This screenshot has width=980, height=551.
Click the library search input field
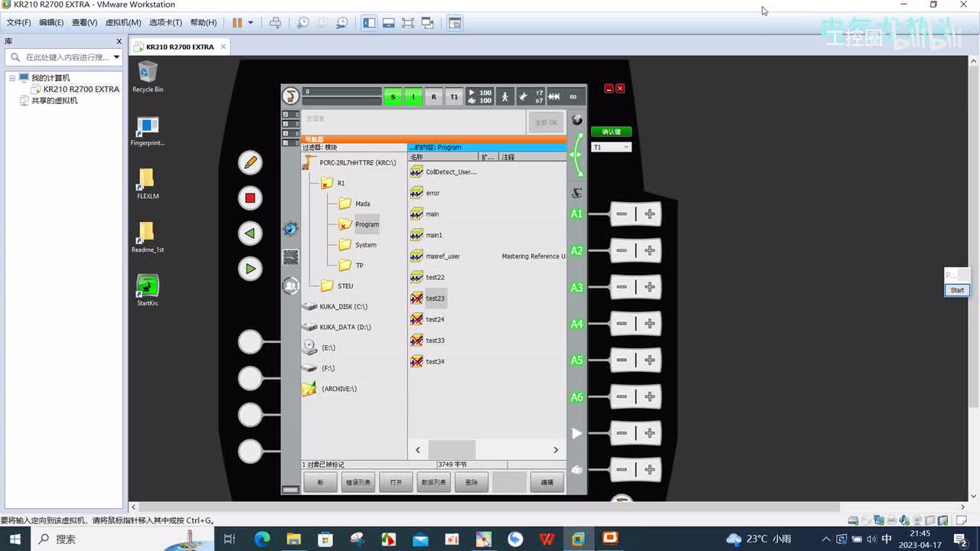(x=63, y=57)
